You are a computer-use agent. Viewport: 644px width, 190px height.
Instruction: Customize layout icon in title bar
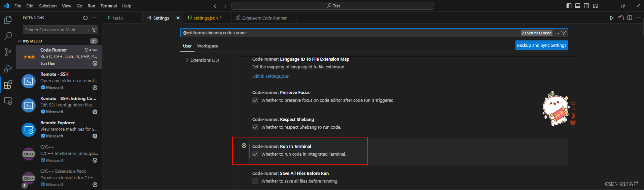coord(595,6)
